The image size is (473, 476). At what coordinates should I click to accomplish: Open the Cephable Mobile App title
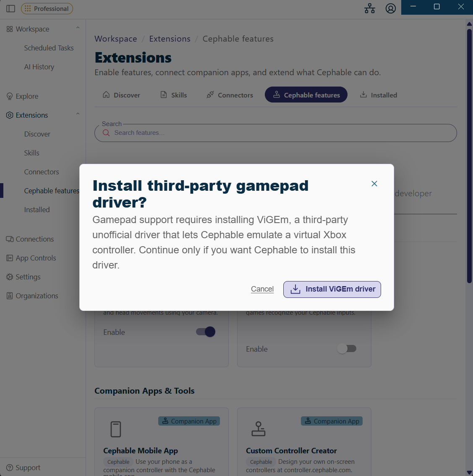point(140,451)
